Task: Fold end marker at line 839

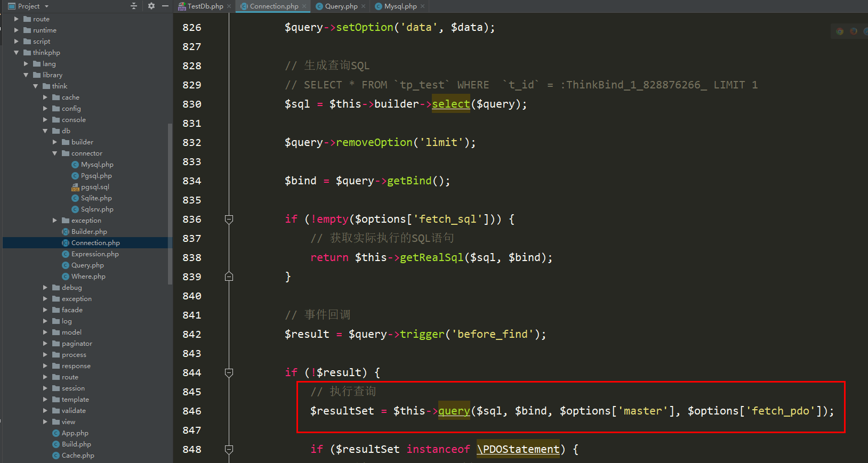Action: pyautogui.click(x=229, y=277)
